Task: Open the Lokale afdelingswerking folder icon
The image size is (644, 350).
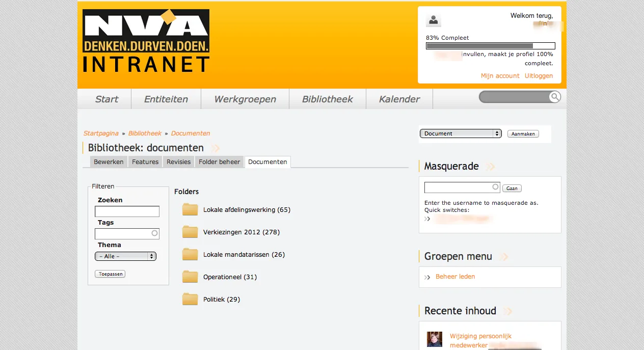Action: tap(190, 209)
